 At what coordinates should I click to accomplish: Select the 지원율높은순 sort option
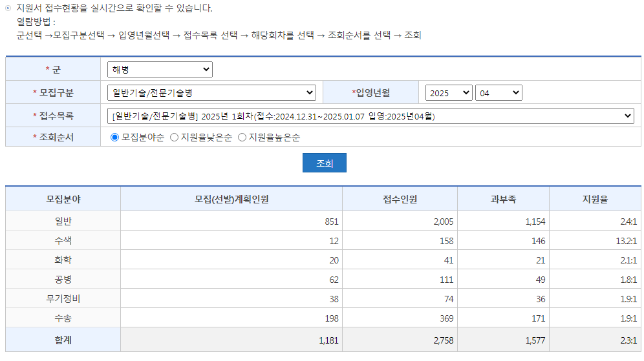[x=242, y=138]
